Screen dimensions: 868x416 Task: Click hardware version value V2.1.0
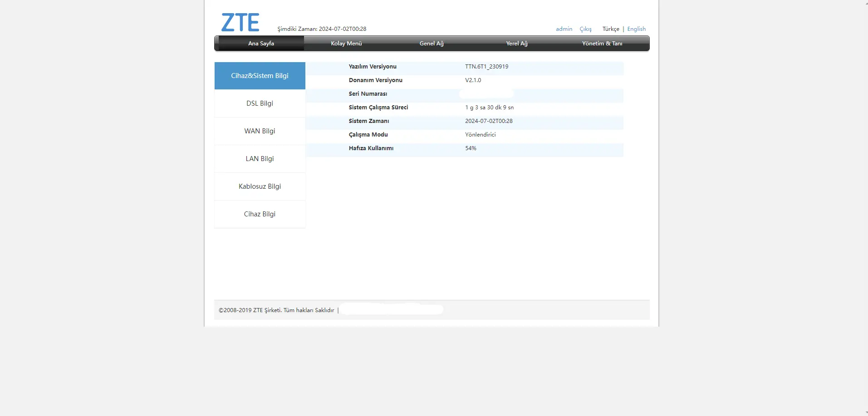pyautogui.click(x=473, y=80)
